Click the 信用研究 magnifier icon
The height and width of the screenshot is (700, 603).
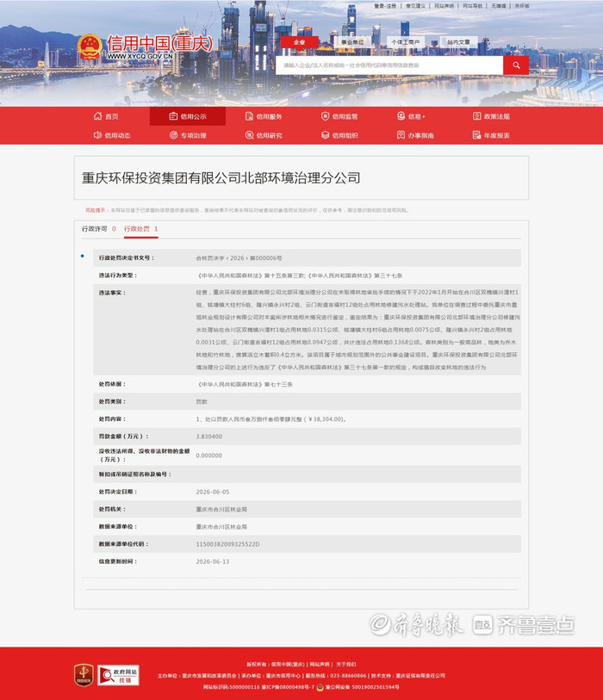coord(249,135)
